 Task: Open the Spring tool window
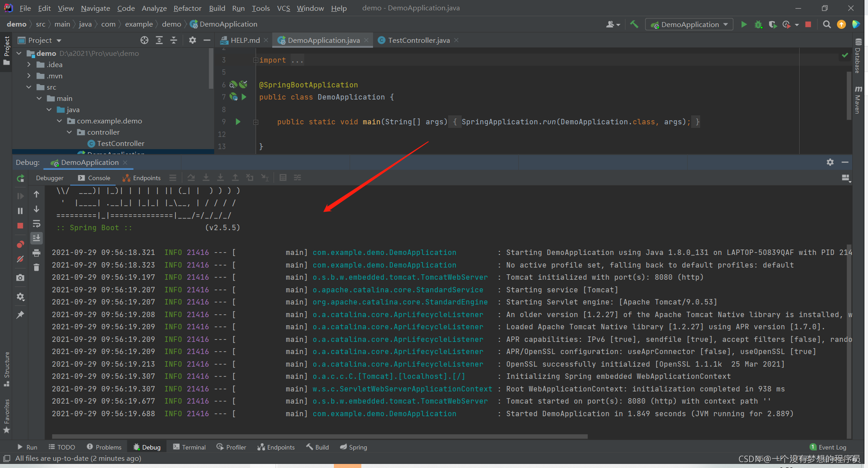354,447
